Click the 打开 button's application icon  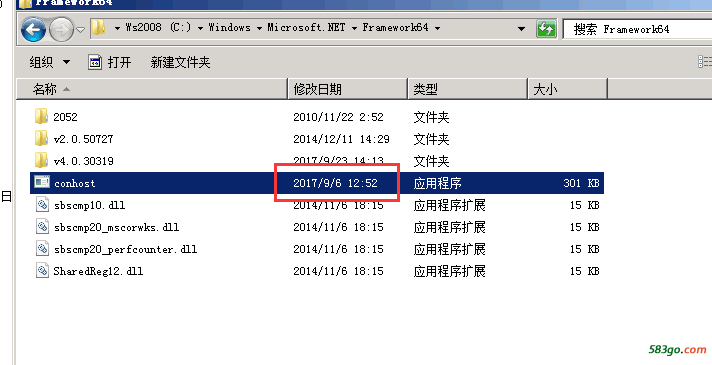pos(95,62)
